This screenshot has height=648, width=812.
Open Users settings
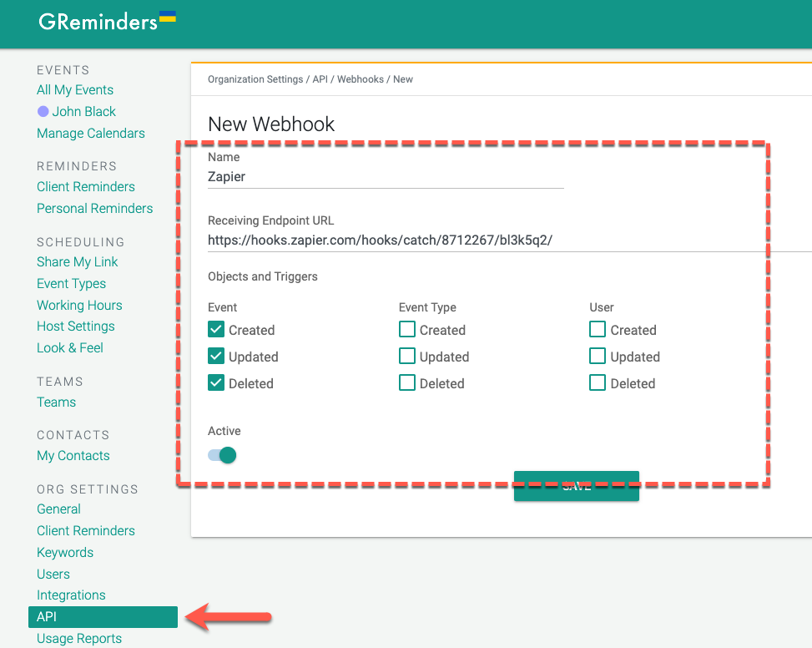53,574
